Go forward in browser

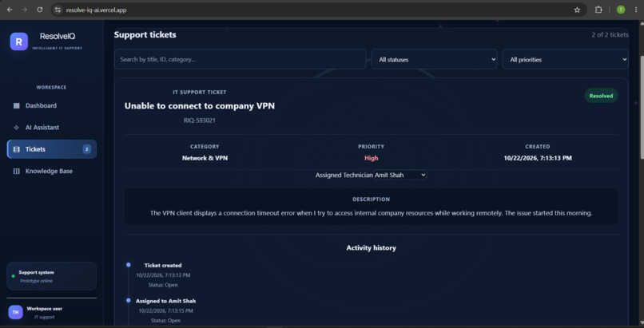25,10
